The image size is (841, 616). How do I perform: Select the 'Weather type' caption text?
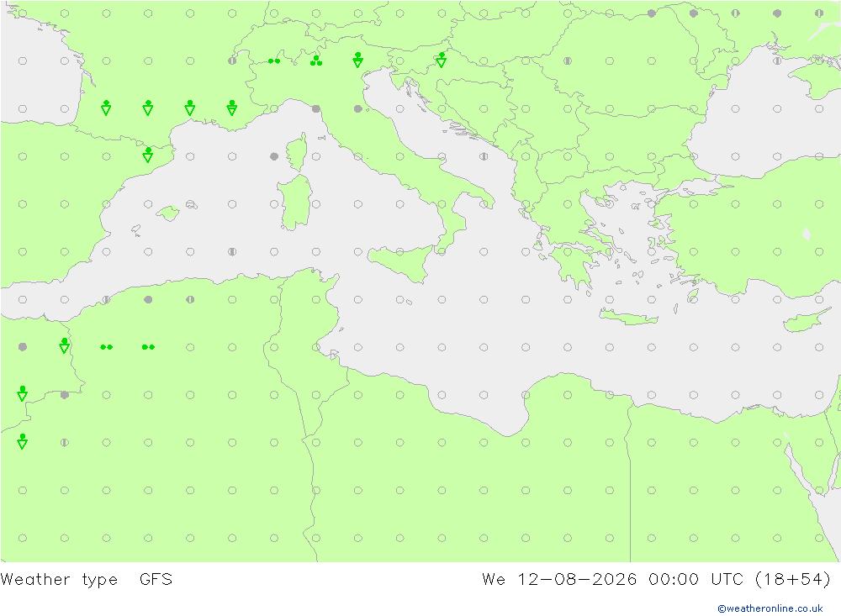tap(59, 579)
